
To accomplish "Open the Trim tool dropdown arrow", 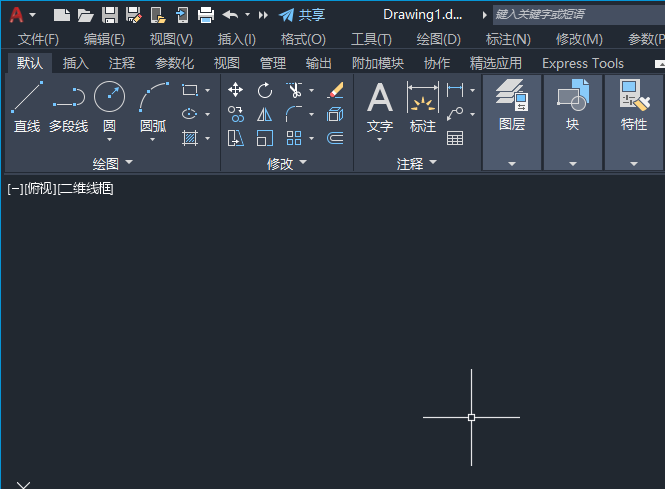I will tap(312, 90).
